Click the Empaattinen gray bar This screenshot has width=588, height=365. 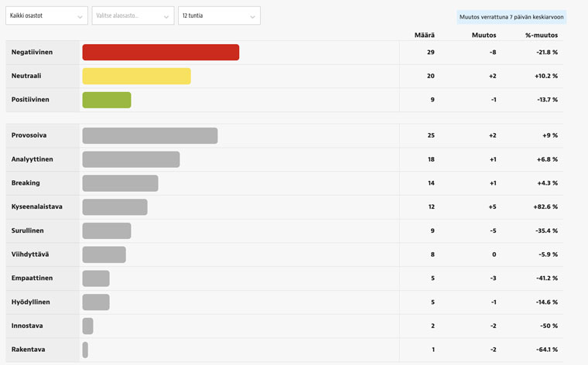[96, 278]
